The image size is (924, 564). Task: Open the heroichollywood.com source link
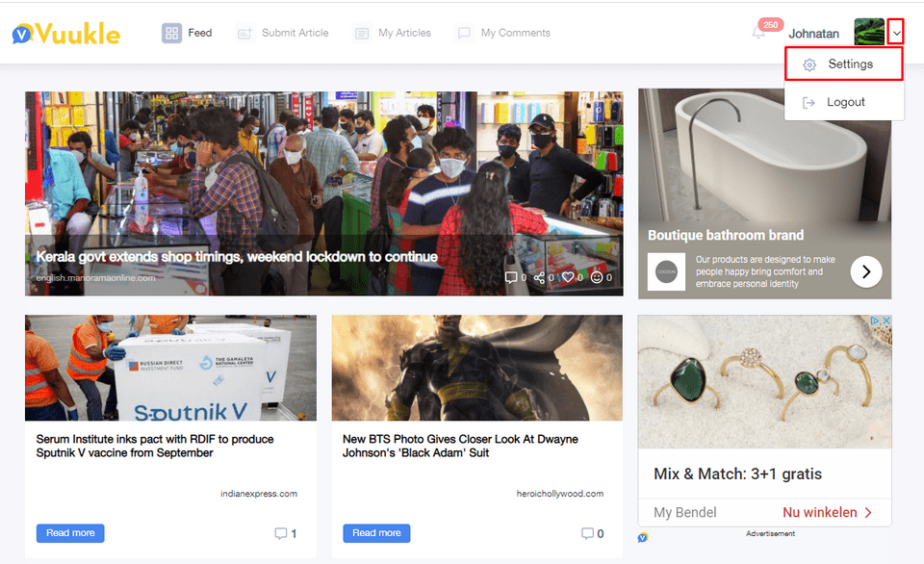pos(560,494)
